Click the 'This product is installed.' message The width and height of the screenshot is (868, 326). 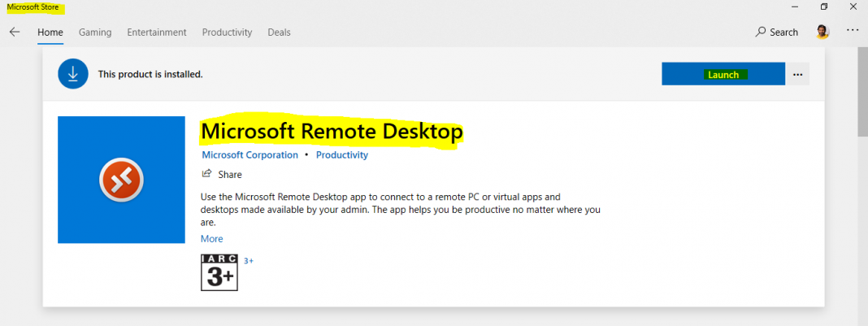coord(150,74)
